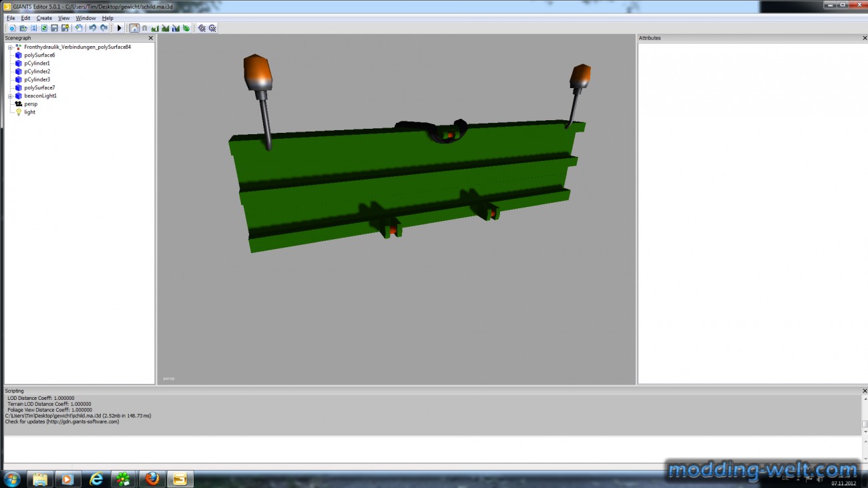Select the terrain paint icon with blue

tap(176, 28)
